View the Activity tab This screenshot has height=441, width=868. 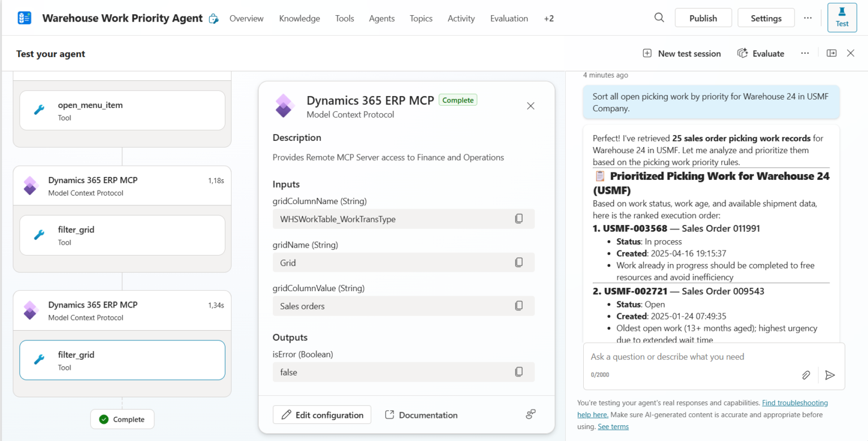pyautogui.click(x=461, y=19)
